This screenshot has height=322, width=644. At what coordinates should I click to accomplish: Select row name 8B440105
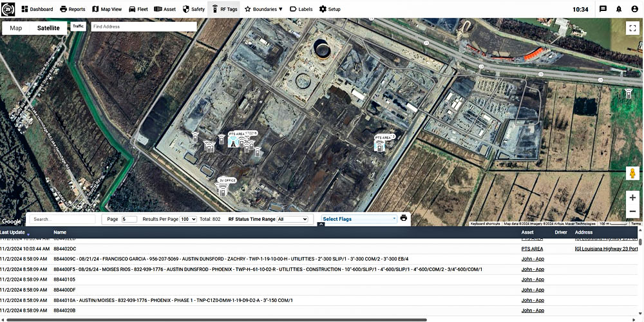(64, 279)
